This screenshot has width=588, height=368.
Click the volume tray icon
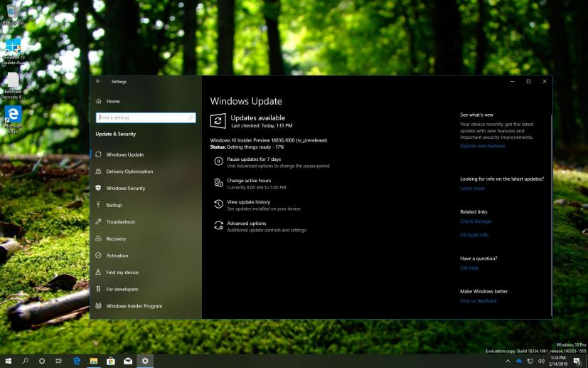(x=541, y=362)
